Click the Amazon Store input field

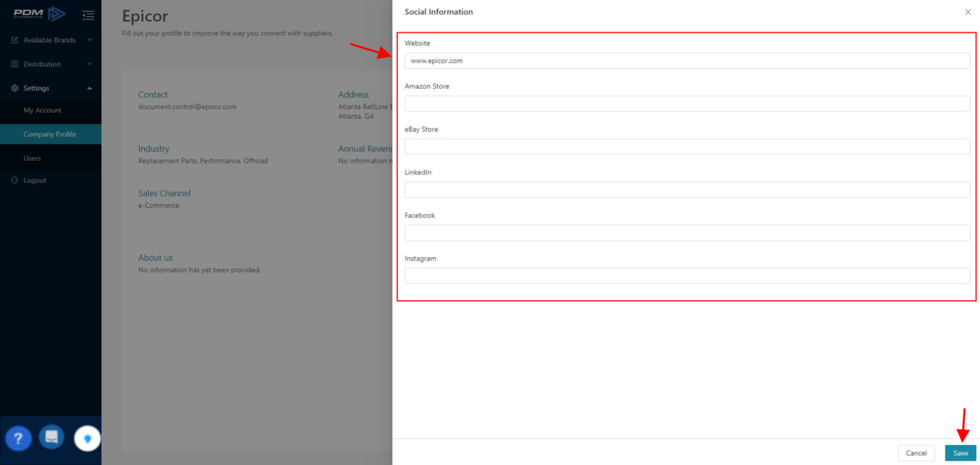[x=687, y=104]
